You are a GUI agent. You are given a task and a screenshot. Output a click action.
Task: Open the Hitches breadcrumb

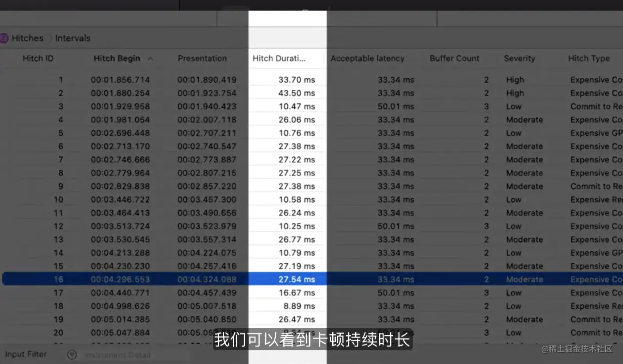point(27,38)
